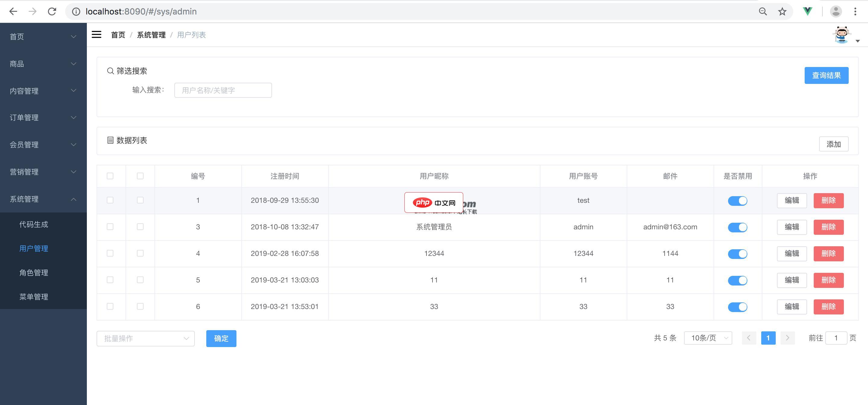Click the hamburger menu collapse icon

click(97, 34)
